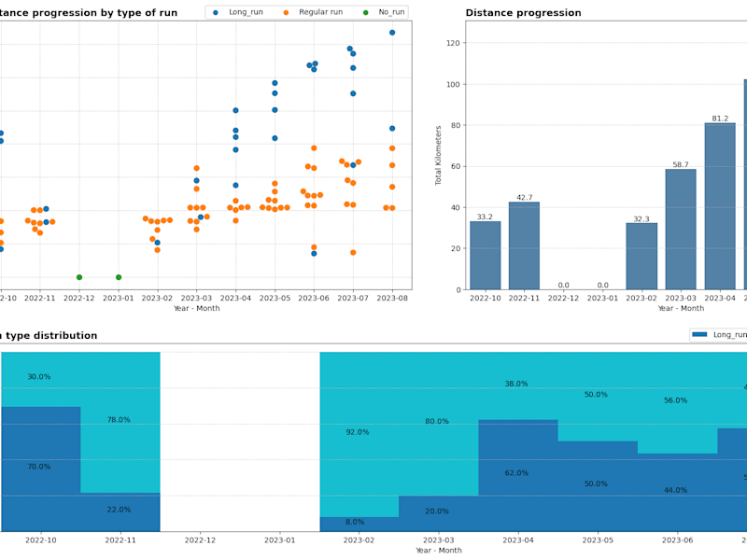Click the 78.0% label in distribution chart

point(119,419)
